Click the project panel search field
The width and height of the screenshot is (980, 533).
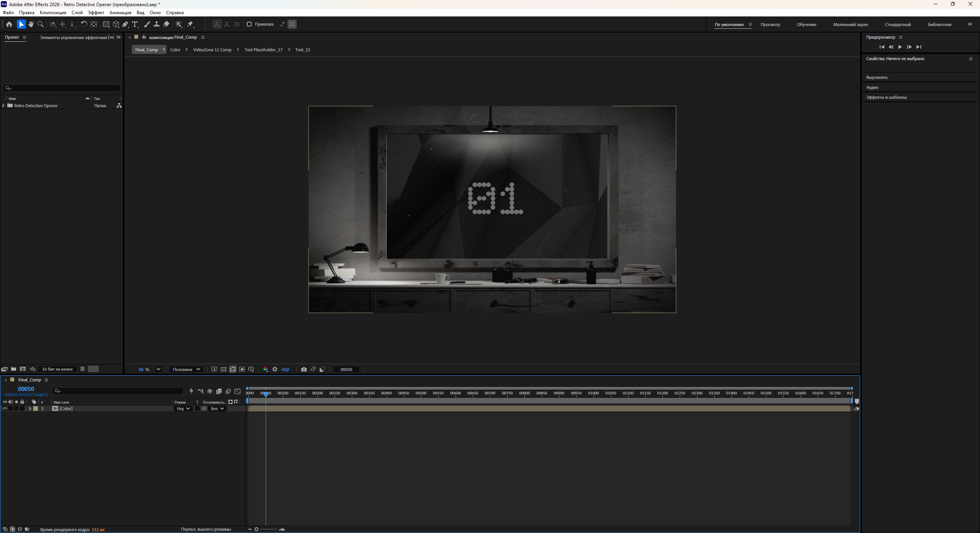click(62, 88)
